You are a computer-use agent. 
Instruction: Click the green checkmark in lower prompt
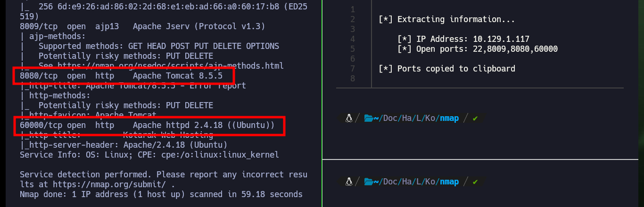point(475,182)
